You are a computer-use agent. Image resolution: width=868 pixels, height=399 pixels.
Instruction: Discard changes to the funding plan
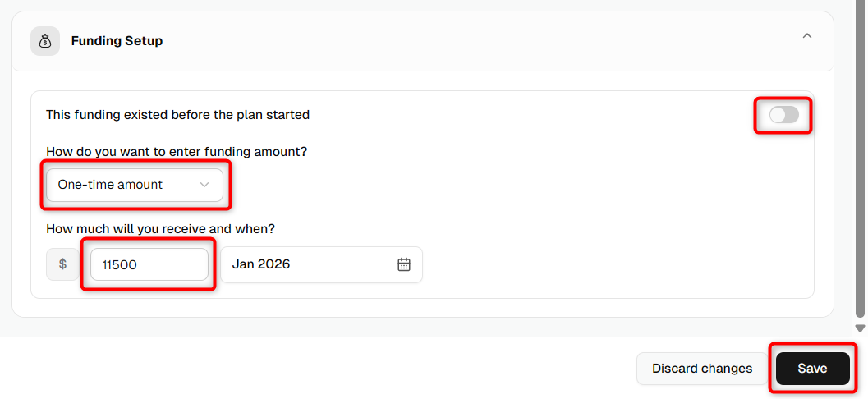(702, 369)
